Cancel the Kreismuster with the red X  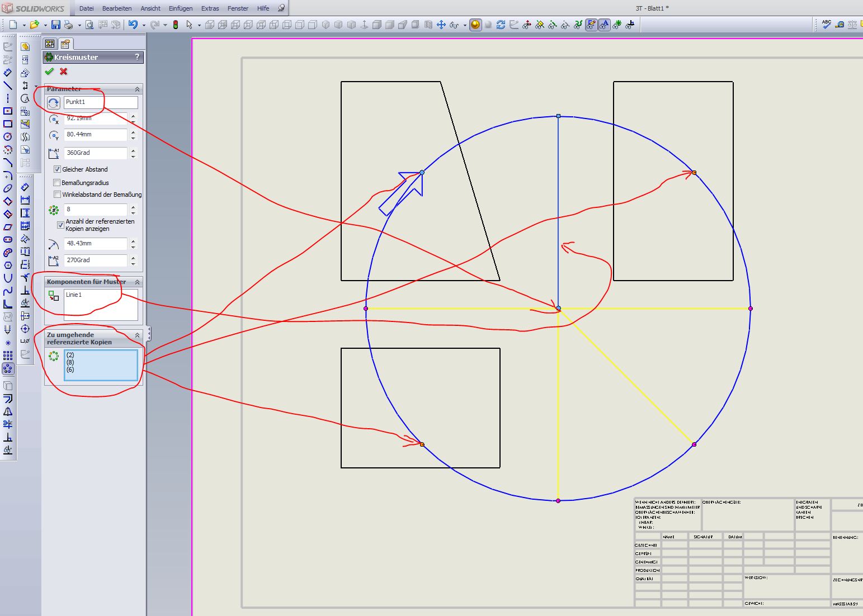click(x=64, y=72)
